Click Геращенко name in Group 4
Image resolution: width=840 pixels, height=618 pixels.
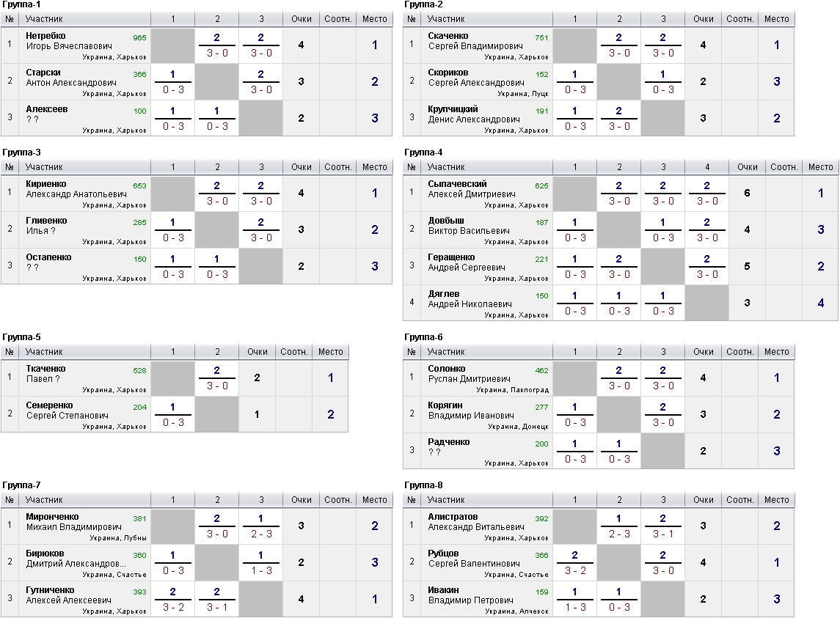(x=451, y=257)
